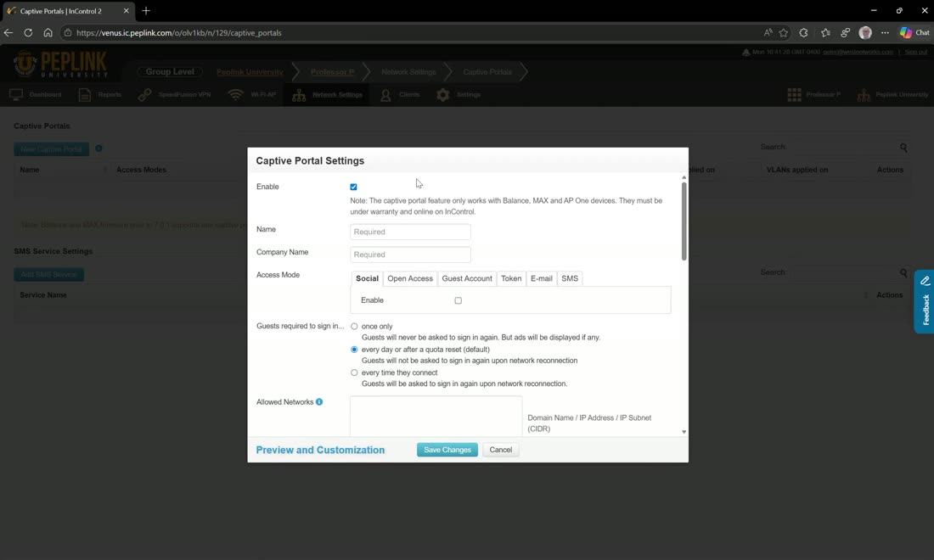Add page to favorites star icon
934x560 pixels.
pyautogui.click(x=784, y=33)
